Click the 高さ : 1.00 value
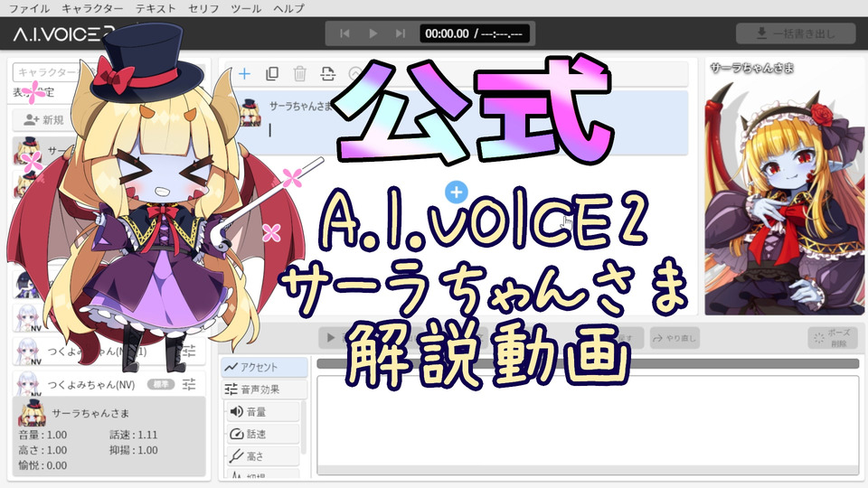 (42, 450)
